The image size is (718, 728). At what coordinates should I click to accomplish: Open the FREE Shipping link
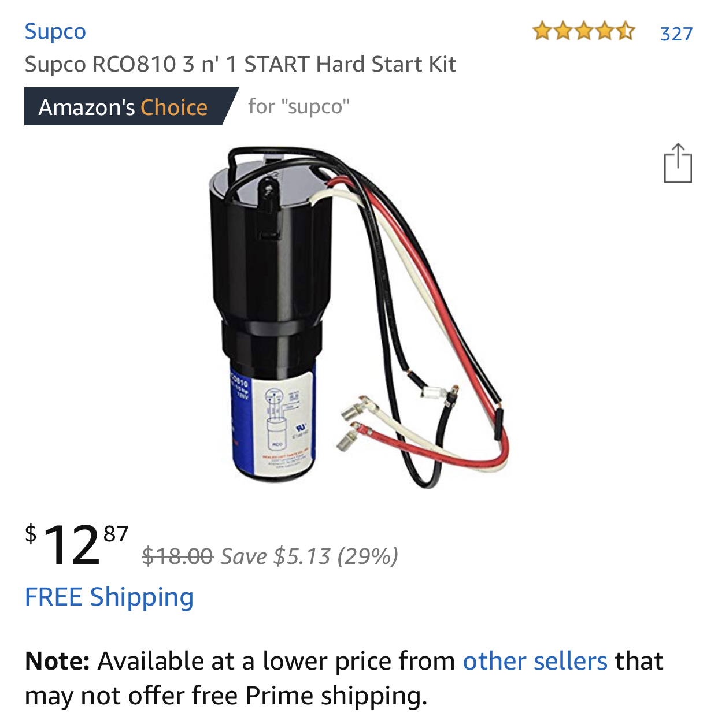109,597
